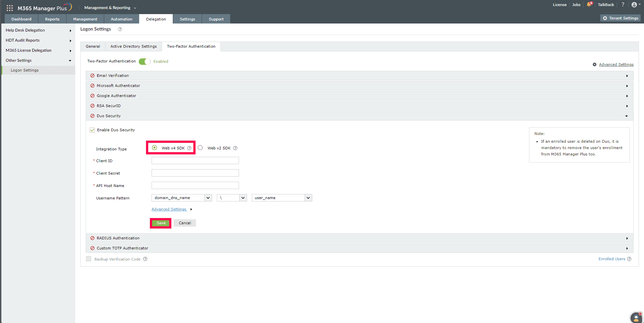644x323 pixels.
Task: Toggle the Two-Factor Authentication switch
Action: (x=145, y=61)
